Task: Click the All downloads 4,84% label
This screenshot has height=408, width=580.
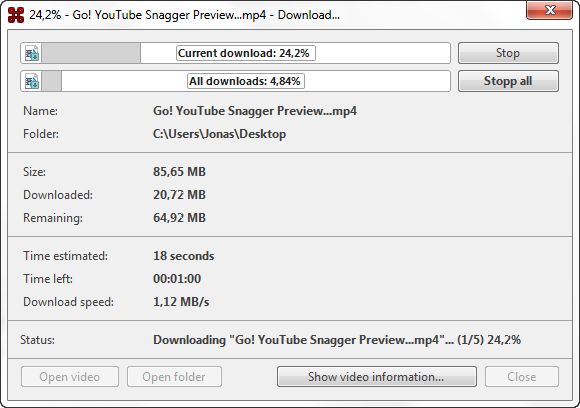Action: pos(246,81)
